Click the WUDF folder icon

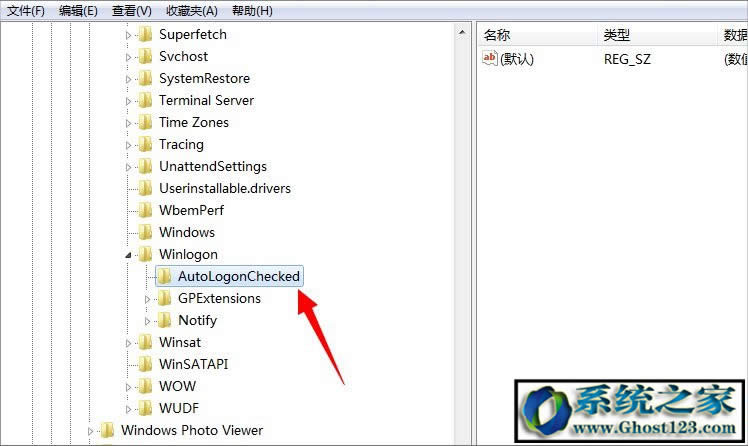click(x=145, y=408)
